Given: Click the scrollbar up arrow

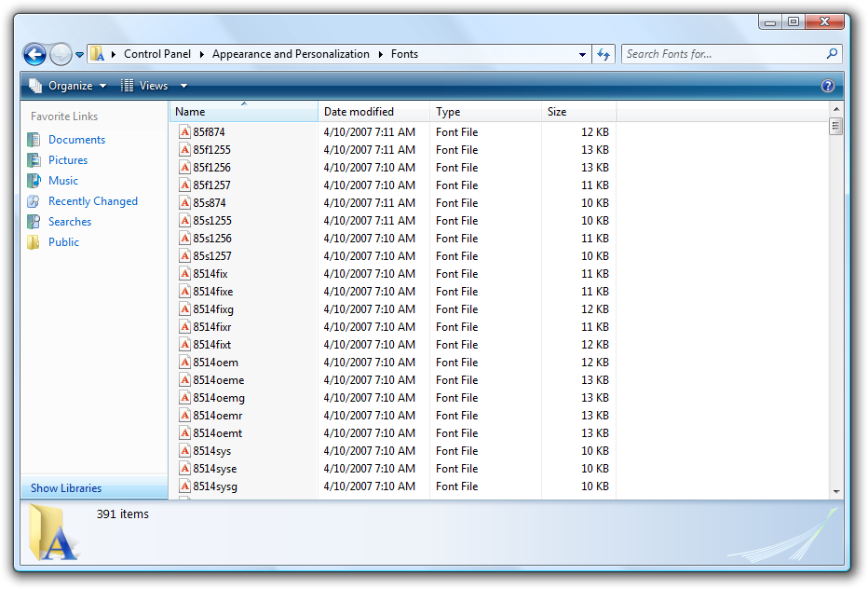Looking at the screenshot, I should (836, 109).
